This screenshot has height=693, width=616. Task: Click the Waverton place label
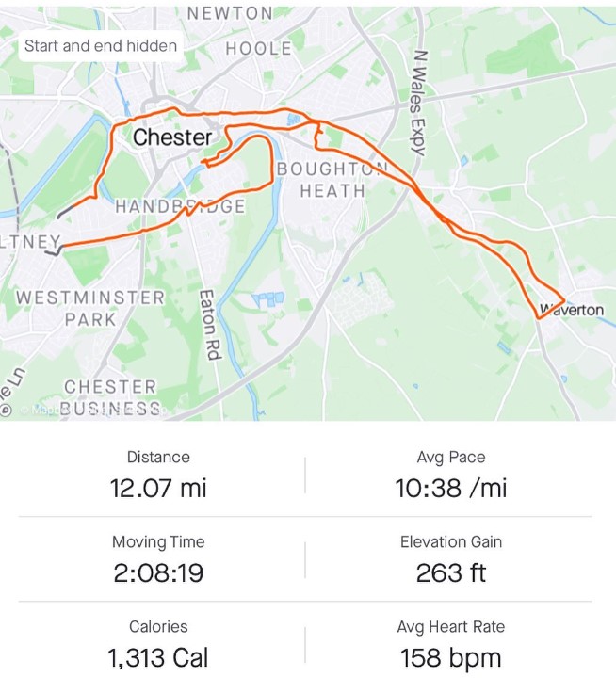click(572, 310)
